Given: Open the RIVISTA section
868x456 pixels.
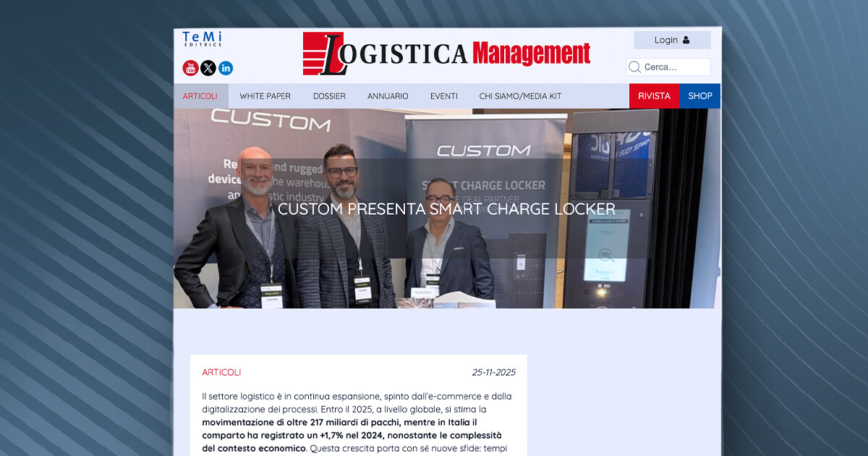Looking at the screenshot, I should click(x=654, y=96).
